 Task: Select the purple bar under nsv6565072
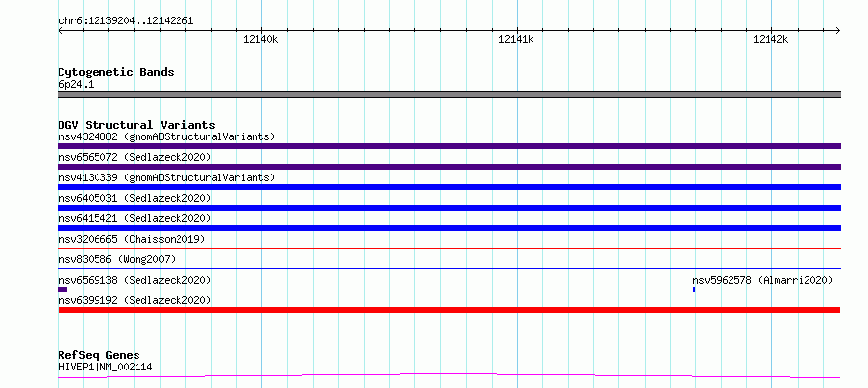(449, 167)
